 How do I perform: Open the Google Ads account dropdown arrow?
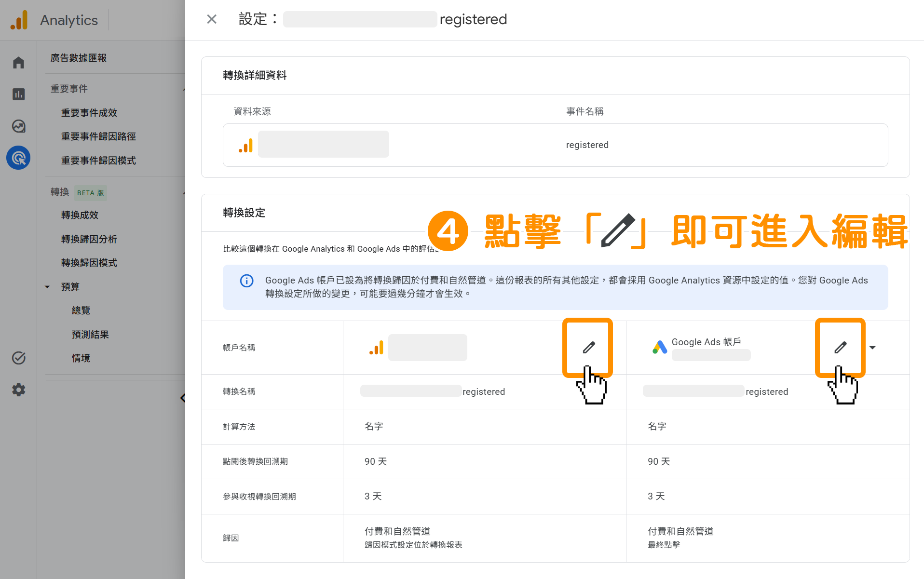[x=872, y=348]
